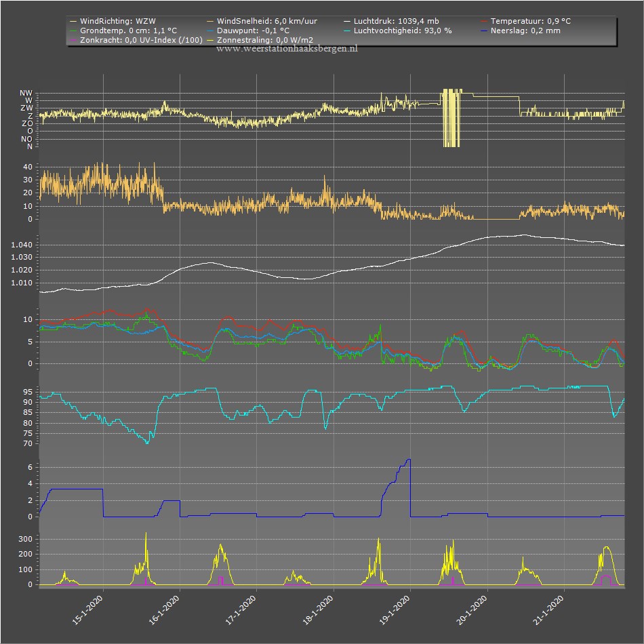644x644 pixels.
Task: Click the 17-1-2020 date axis label
Action: point(241,610)
